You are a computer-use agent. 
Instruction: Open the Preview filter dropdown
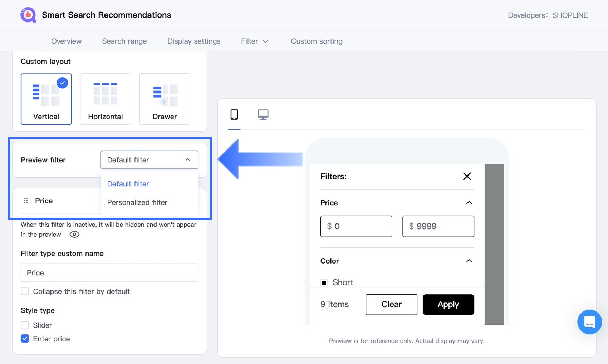[149, 160]
